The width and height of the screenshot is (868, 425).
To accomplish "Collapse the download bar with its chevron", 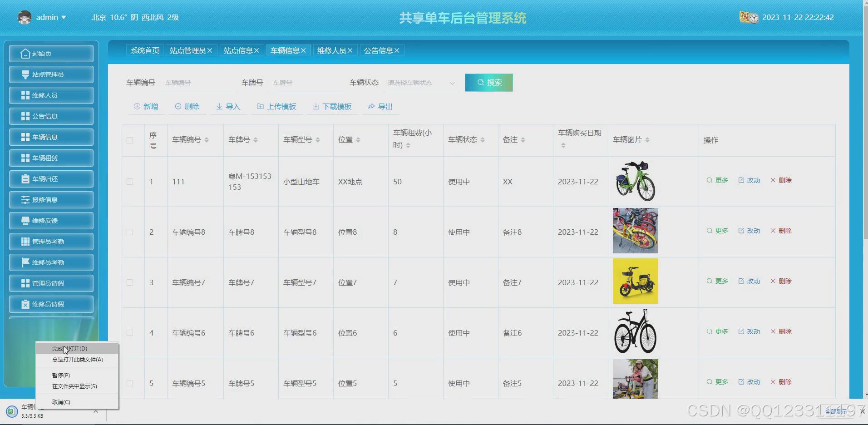I will (95, 411).
